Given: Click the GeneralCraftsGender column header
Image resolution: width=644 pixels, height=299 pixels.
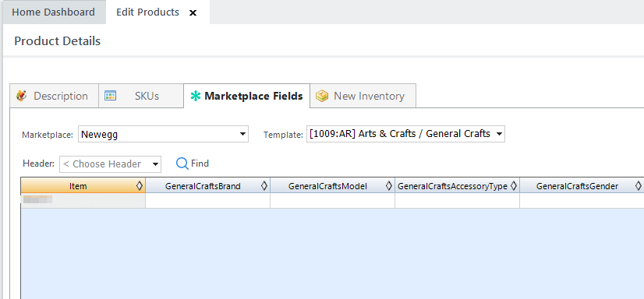Looking at the screenshot, I should tap(577, 186).
